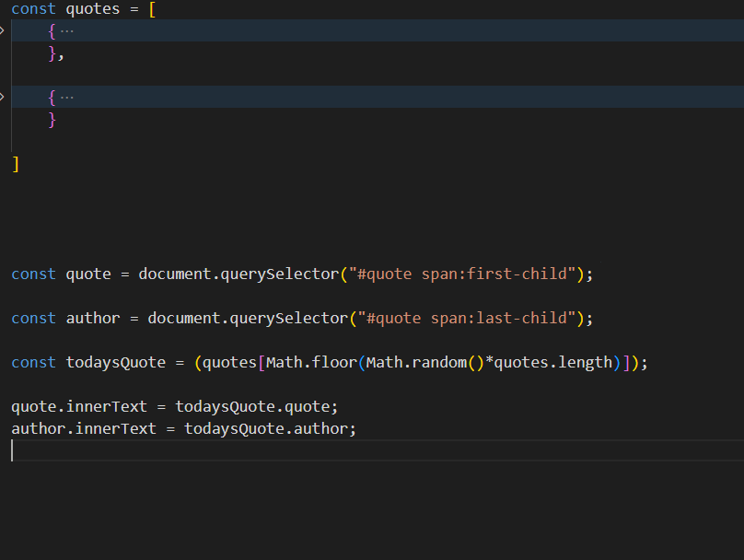Click 'quotes.length' in the todaysQuote line

[553, 363]
